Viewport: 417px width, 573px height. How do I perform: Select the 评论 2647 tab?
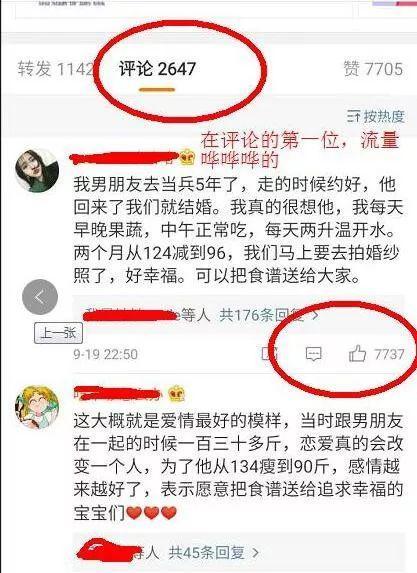[x=157, y=69]
